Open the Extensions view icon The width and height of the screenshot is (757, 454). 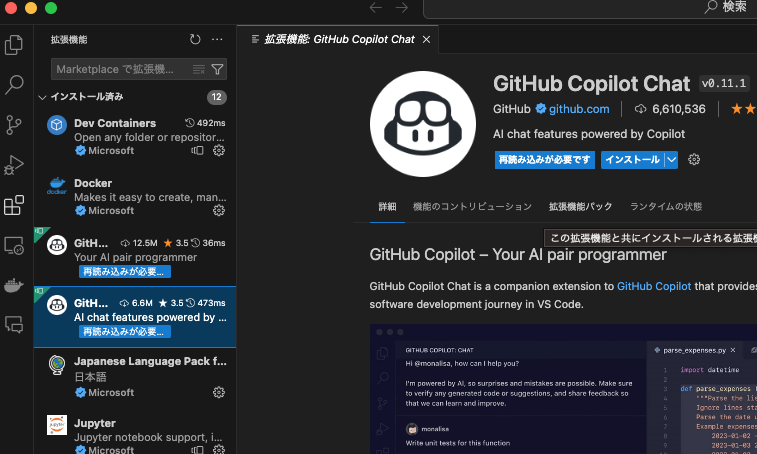tap(14, 205)
